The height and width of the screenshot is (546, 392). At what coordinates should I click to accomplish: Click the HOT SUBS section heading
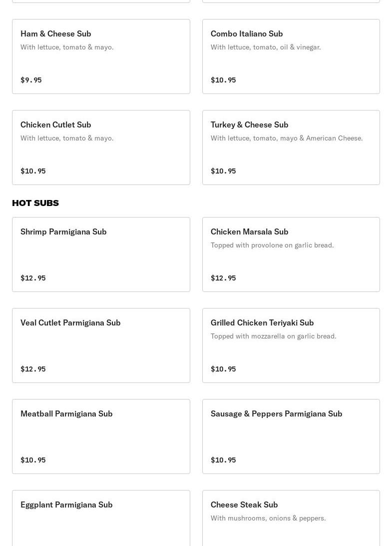tap(35, 202)
